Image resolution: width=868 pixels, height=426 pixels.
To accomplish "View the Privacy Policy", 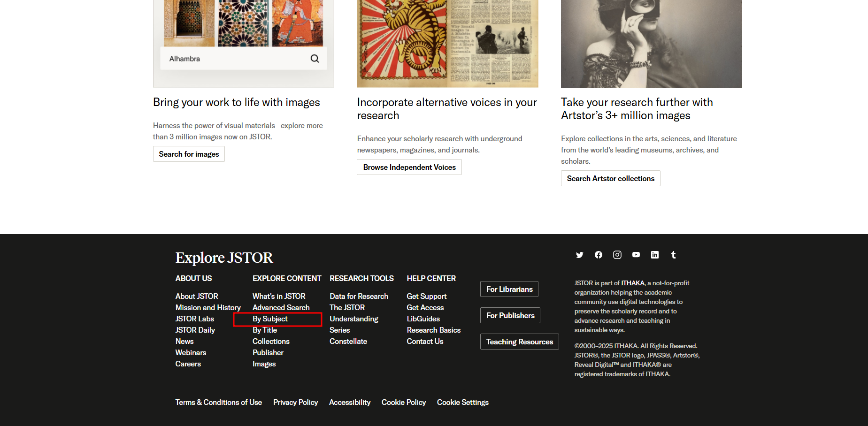I will click(295, 403).
